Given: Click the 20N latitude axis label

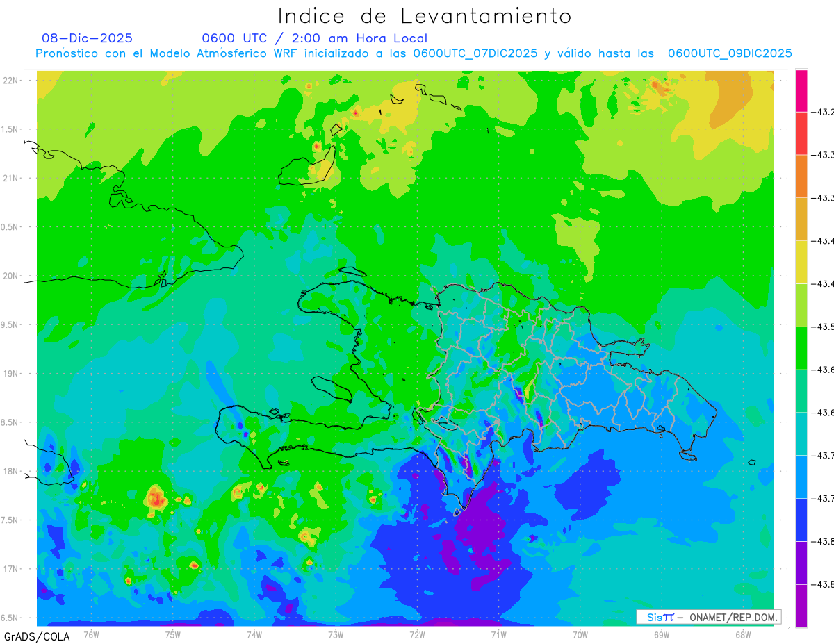Looking at the screenshot, I should coord(11,276).
